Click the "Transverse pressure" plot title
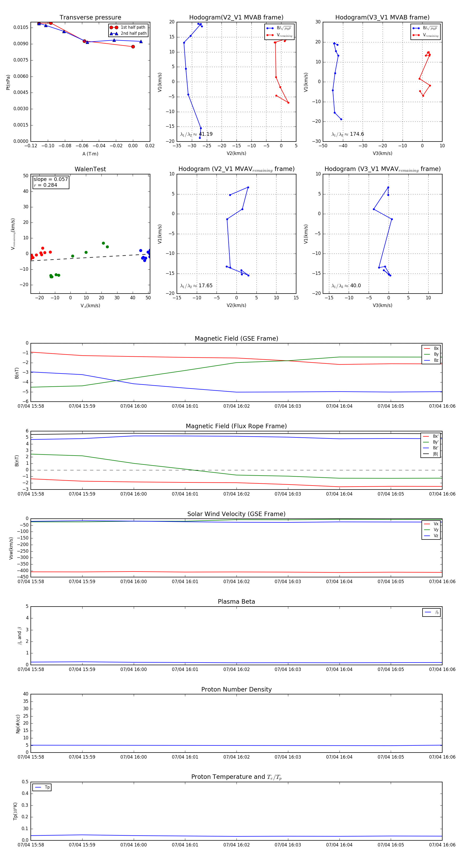The height and width of the screenshot is (868, 473). pos(90,18)
